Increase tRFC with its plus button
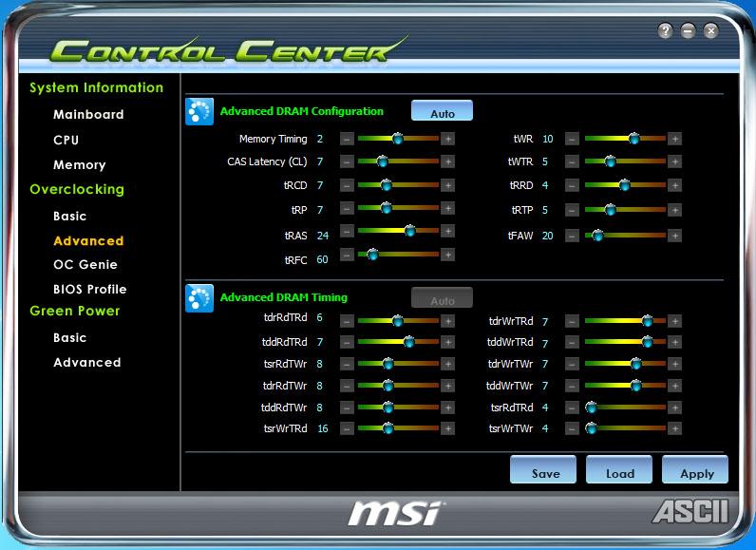The height and width of the screenshot is (550, 756). coord(447,256)
